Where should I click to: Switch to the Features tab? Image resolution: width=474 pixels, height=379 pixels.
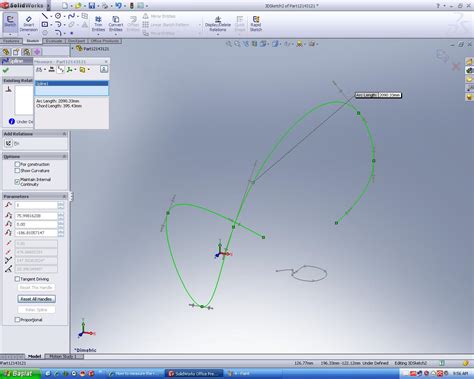pos(11,41)
